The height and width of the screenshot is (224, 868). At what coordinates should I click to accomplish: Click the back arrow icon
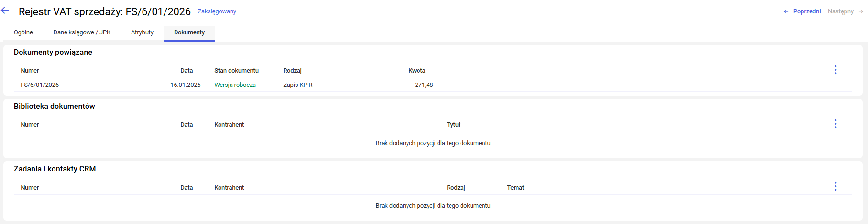(5, 11)
